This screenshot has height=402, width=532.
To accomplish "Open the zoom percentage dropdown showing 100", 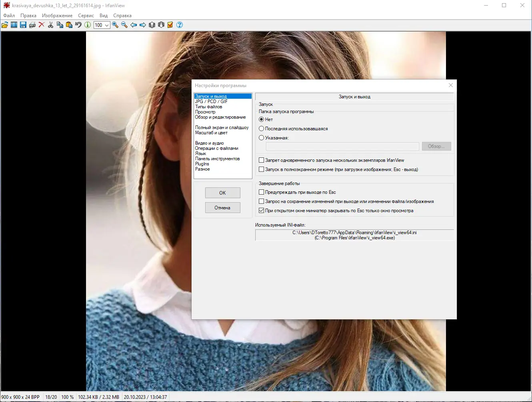I will [x=102, y=25].
